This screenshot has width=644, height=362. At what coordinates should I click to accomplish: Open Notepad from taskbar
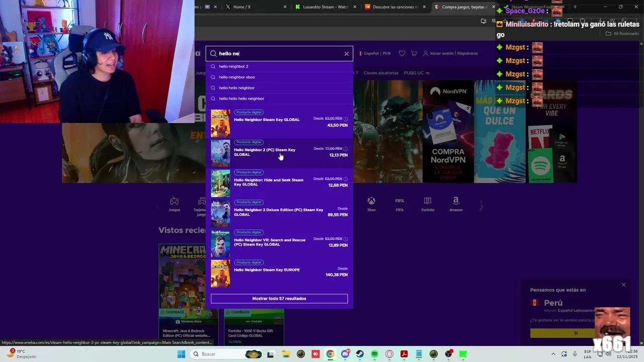[419, 354]
